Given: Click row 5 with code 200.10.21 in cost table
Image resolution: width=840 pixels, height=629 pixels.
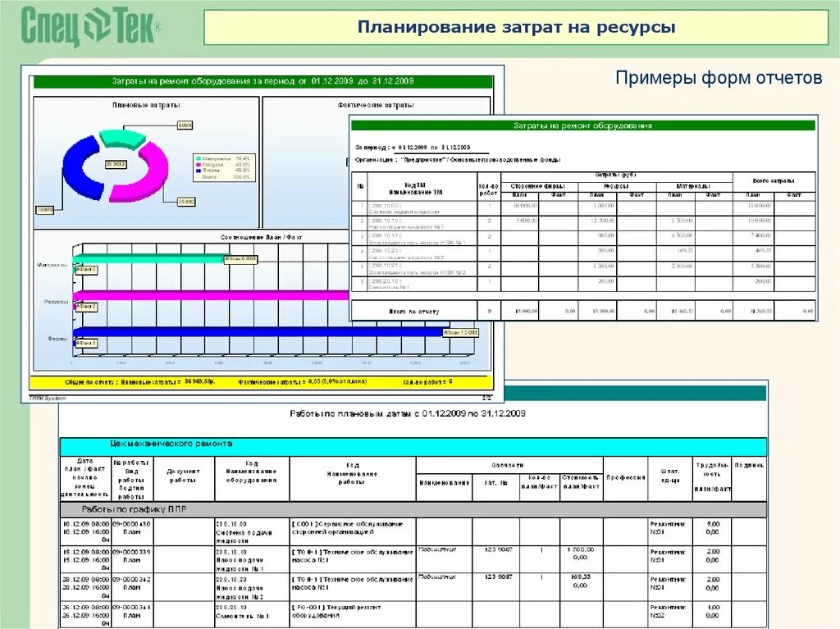Looking at the screenshot, I should (583, 269).
